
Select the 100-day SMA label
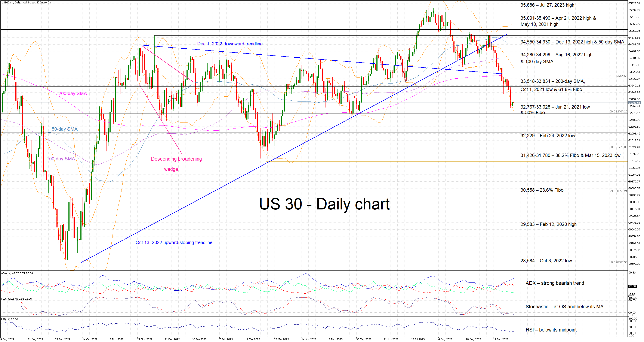[x=61, y=159]
